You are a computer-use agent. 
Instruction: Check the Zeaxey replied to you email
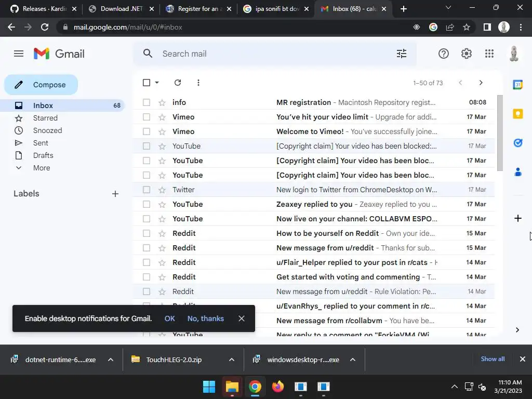click(147, 204)
